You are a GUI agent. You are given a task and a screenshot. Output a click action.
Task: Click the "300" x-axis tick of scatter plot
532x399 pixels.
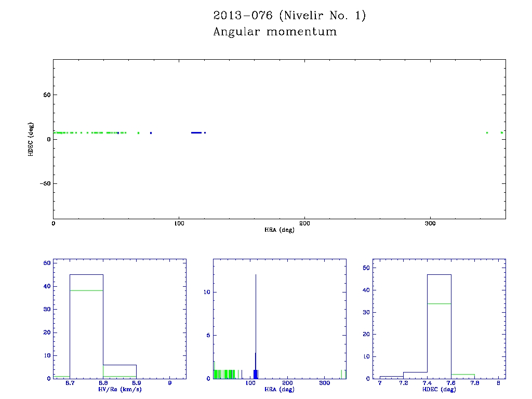point(430,223)
